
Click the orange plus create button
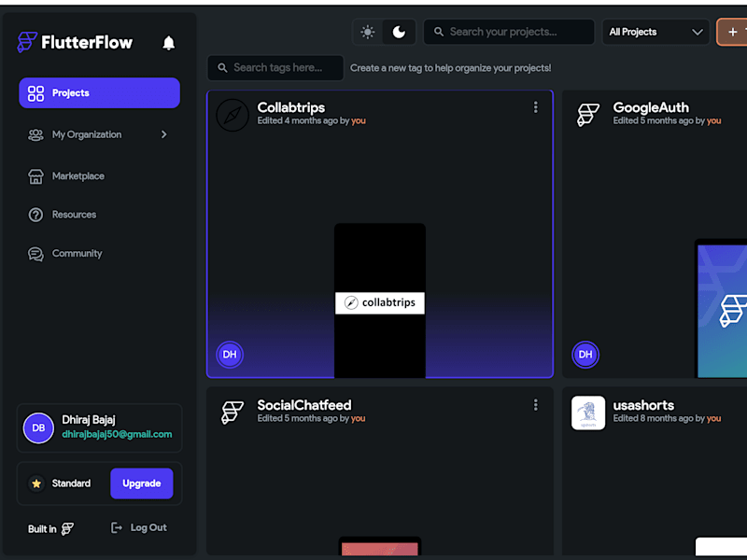coord(732,32)
